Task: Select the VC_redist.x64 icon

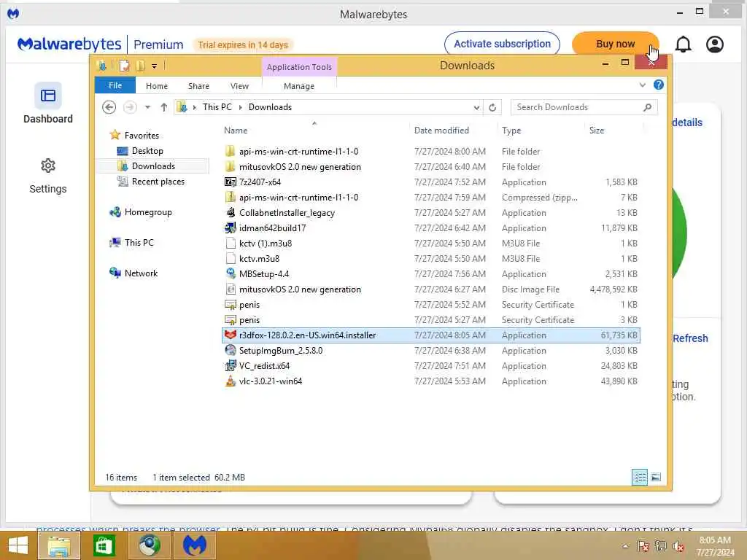Action: 230,365
